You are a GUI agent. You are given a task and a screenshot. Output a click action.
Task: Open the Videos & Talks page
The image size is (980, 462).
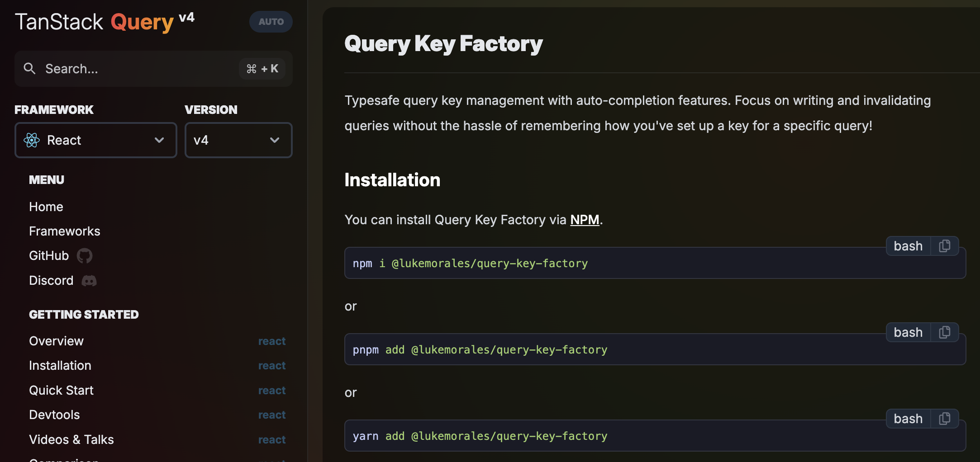tap(71, 439)
